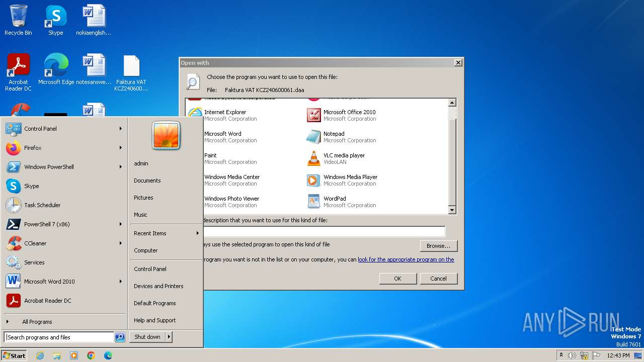
Task: Open Pictures from the Start menu
Action: click(x=143, y=198)
